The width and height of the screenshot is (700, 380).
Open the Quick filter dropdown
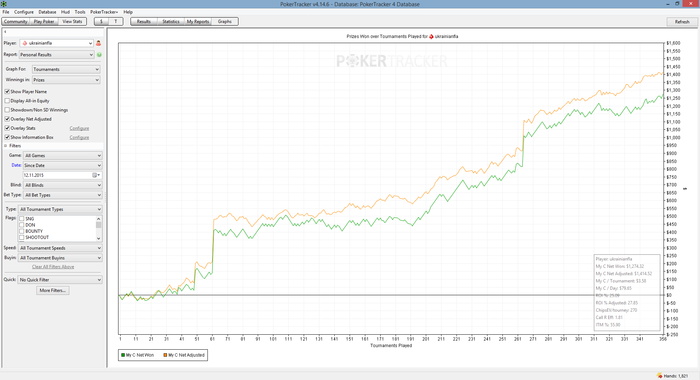click(x=60, y=280)
